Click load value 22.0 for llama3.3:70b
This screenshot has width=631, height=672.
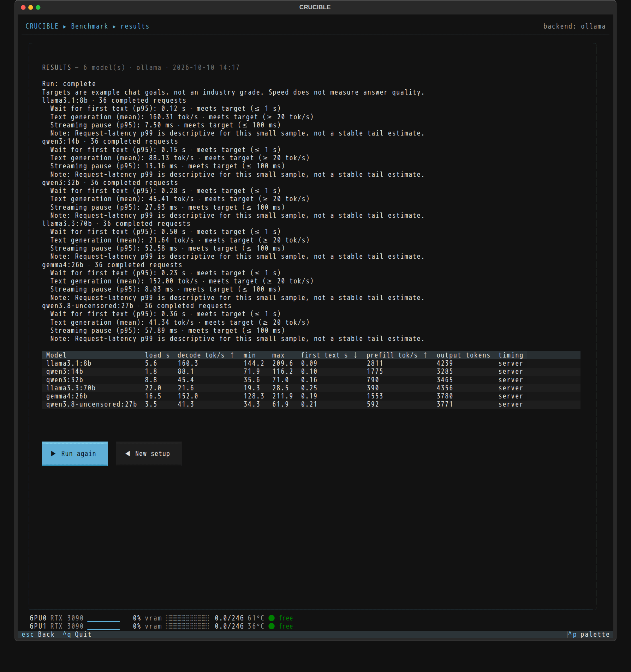[153, 388]
